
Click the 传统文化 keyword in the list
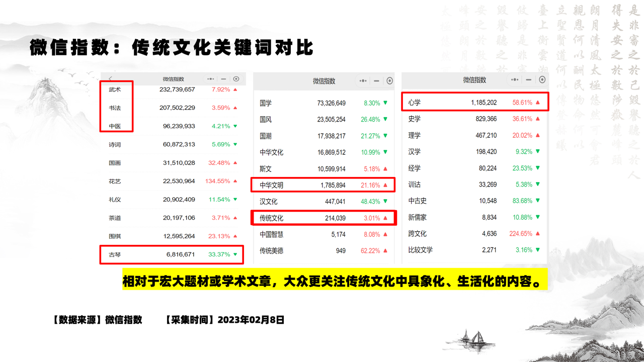272,218
